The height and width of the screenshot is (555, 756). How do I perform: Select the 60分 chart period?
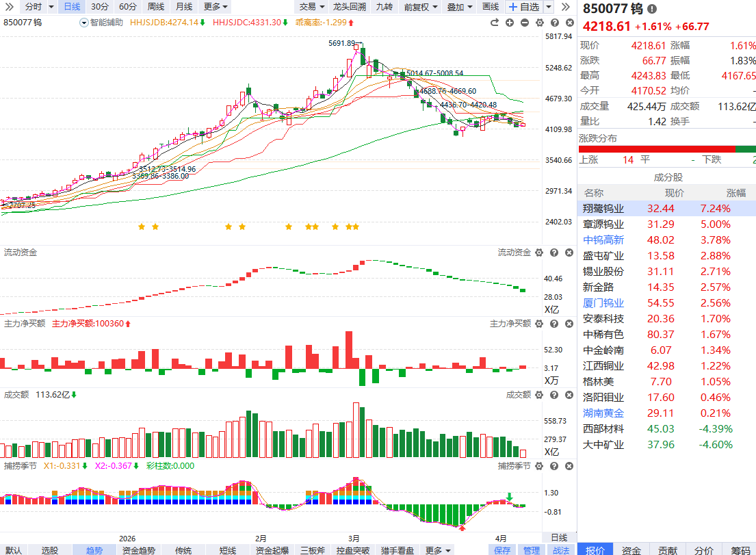click(x=128, y=7)
